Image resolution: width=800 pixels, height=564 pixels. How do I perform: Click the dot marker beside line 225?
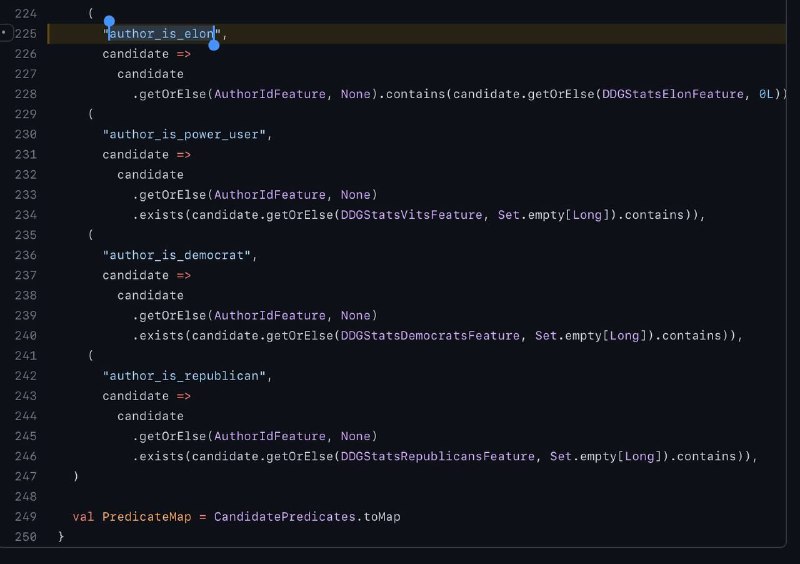[x=4, y=34]
